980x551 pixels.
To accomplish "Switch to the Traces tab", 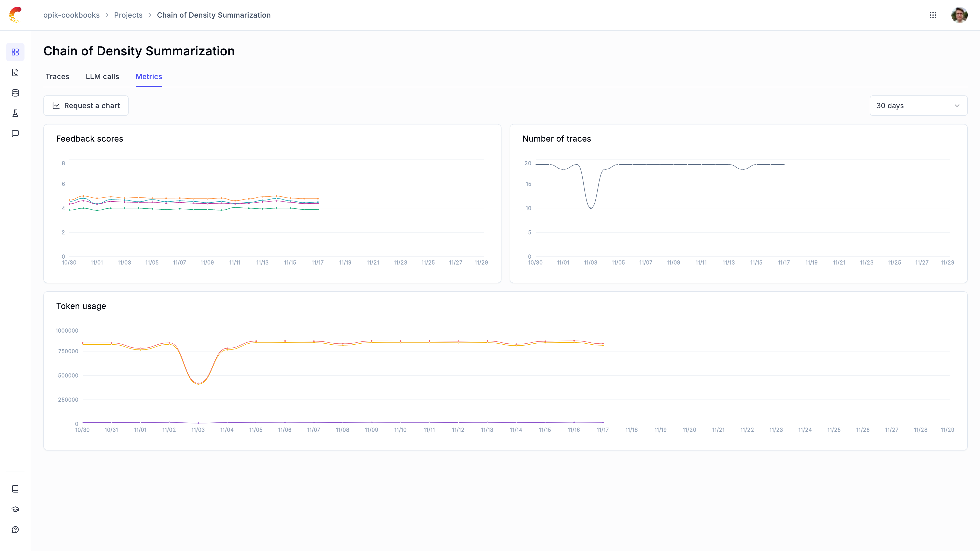I will 57,77.
